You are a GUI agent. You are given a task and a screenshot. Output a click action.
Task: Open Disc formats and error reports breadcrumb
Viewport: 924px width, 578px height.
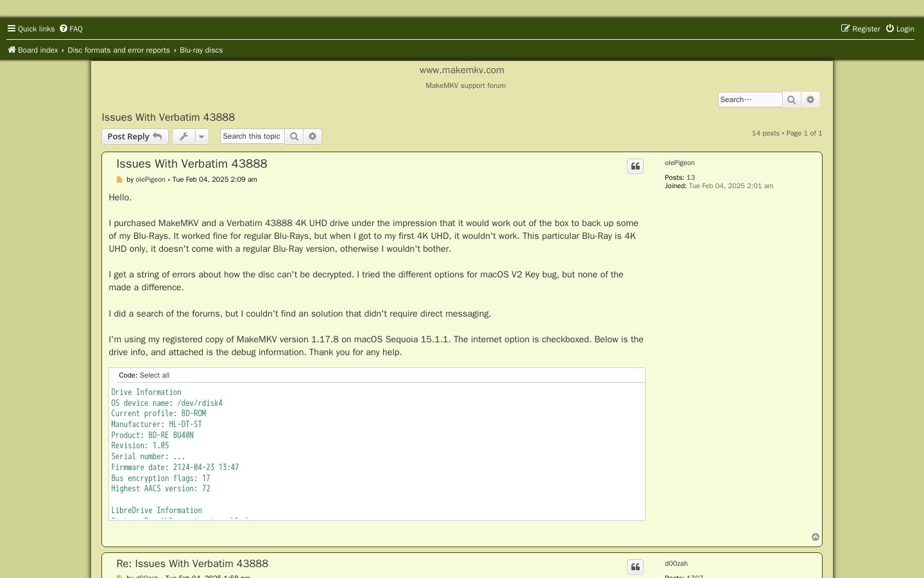point(119,50)
